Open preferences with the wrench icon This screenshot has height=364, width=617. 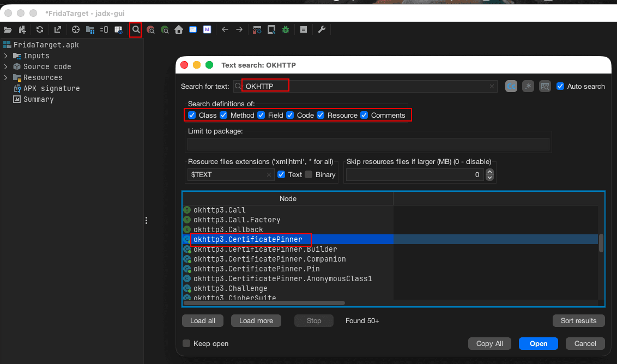[322, 29]
